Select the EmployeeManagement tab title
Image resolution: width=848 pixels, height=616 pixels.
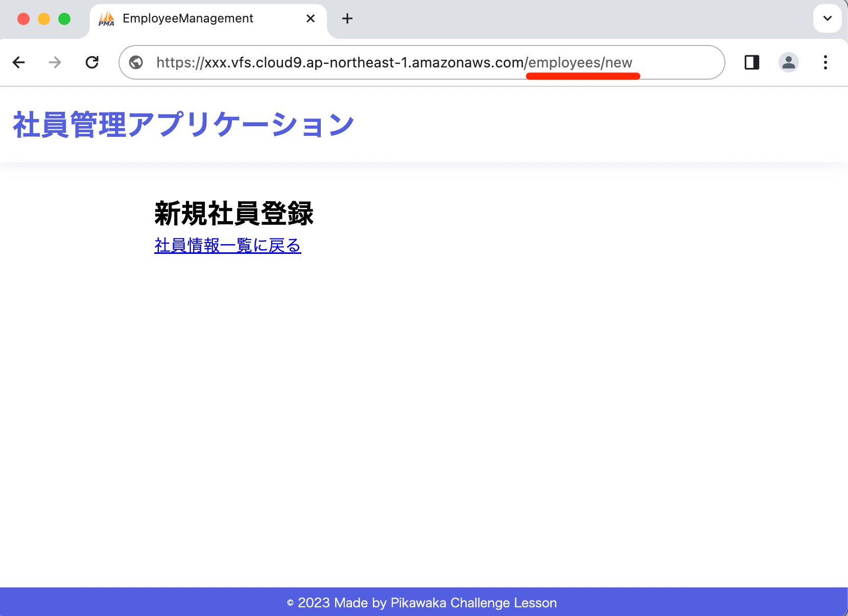coord(188,19)
